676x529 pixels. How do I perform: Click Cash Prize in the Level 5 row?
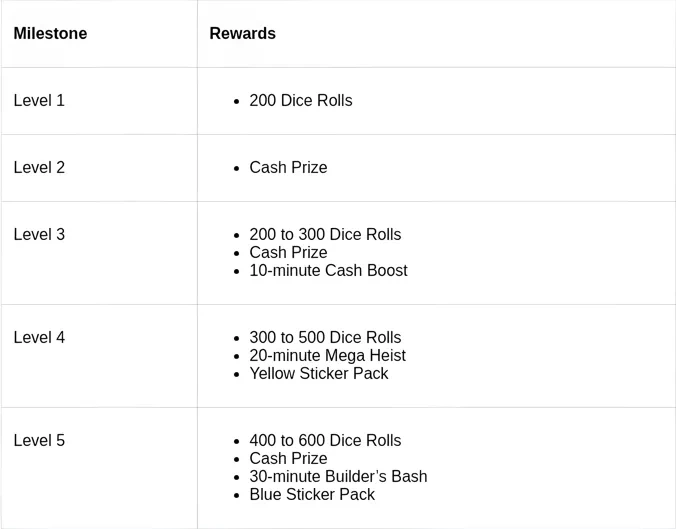tap(288, 459)
